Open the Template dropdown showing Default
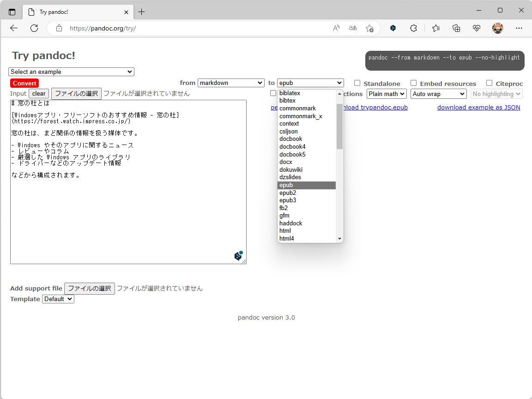Screen dimensions: 532x399 point(58,299)
